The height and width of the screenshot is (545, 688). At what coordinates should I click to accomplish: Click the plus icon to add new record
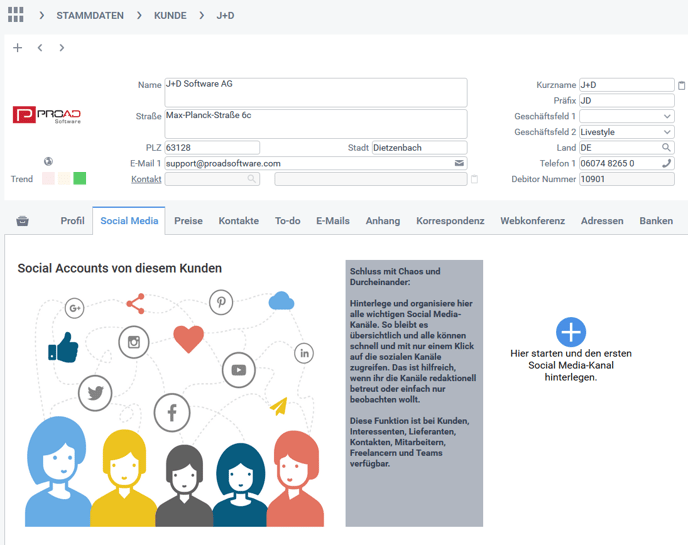(x=18, y=48)
